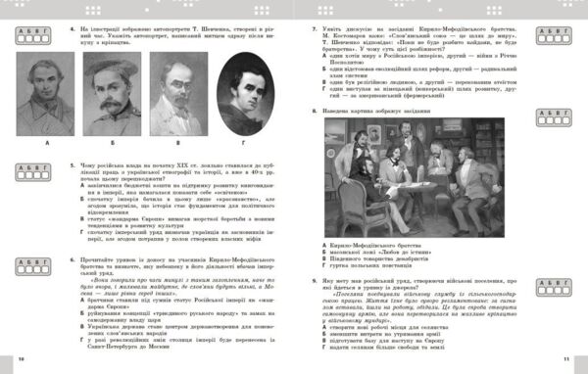Choose option А «Кирило-Мефодіївського братства» in question 8

click(x=372, y=246)
